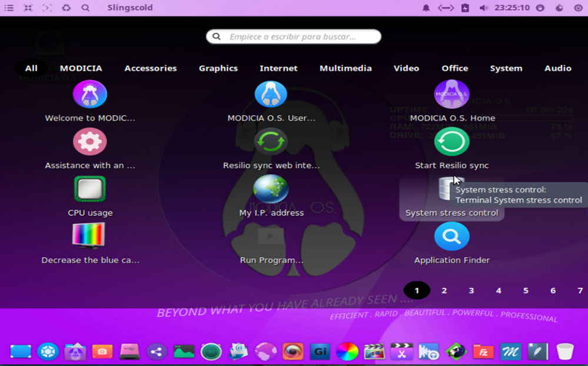588x366 pixels.
Task: Open the mail envelope dock icon
Action: point(239,352)
